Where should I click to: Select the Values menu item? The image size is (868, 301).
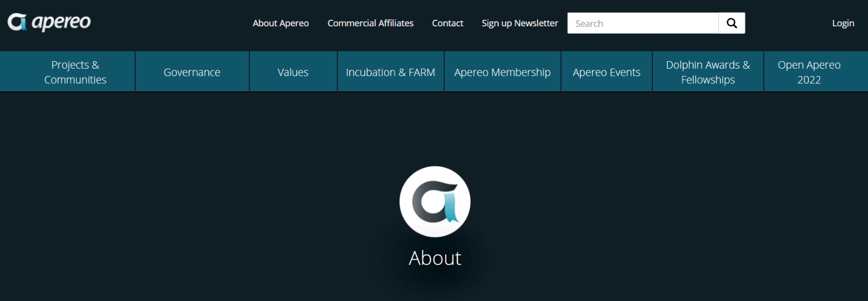pyautogui.click(x=293, y=72)
